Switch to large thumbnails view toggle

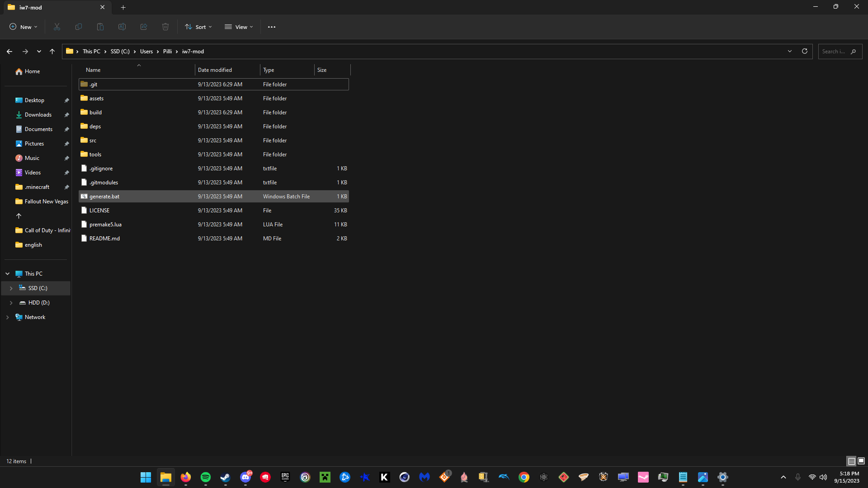pos(861,461)
